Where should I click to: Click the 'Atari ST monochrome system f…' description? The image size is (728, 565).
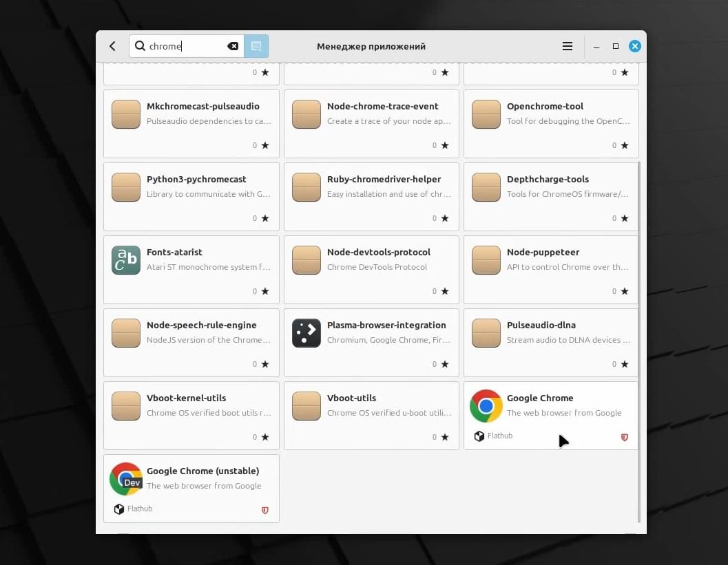click(209, 267)
